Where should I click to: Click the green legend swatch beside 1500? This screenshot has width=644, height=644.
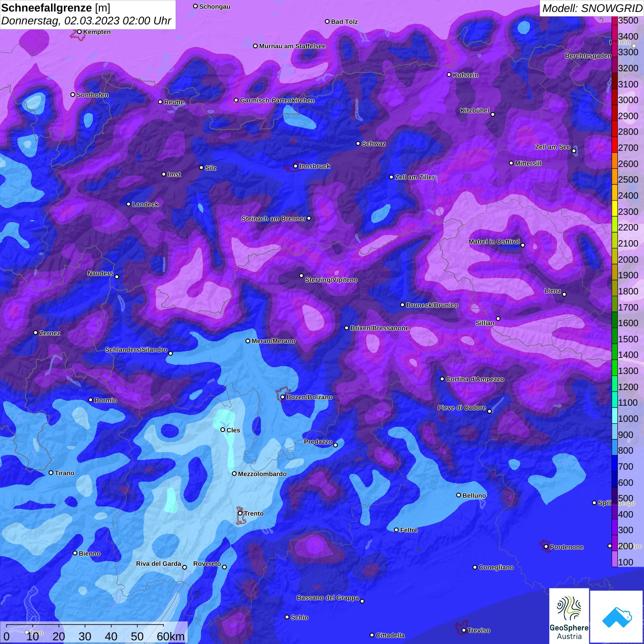[x=614, y=336]
